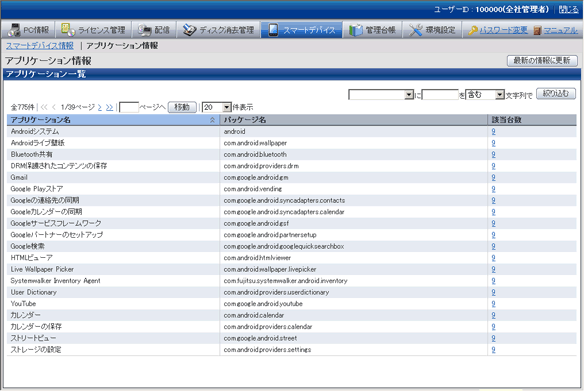Screen dimensions: 584x391
Task: Open the ディスク消去管理 tab
Action: (x=218, y=30)
